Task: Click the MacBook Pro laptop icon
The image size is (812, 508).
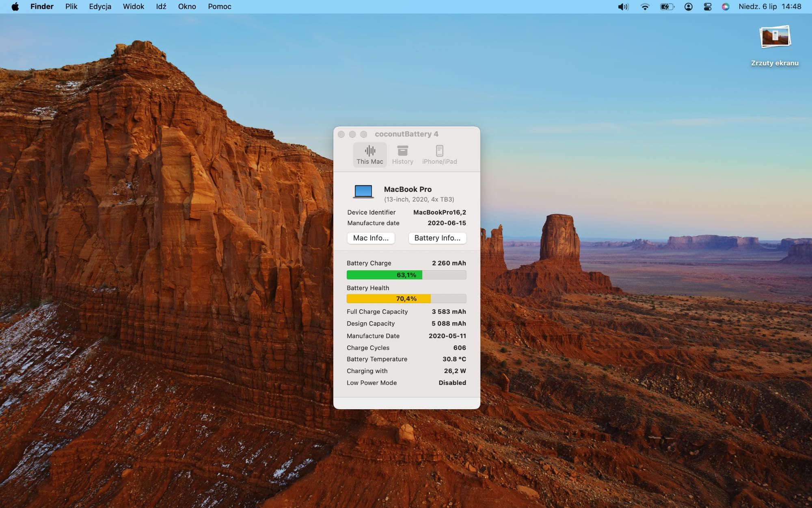Action: point(363,191)
